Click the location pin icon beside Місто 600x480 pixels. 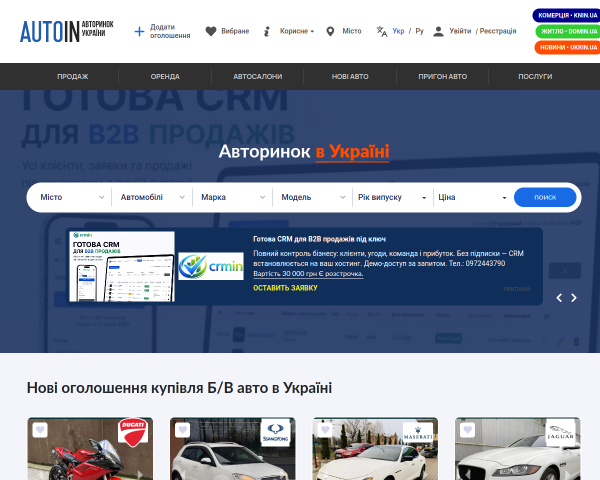330,31
